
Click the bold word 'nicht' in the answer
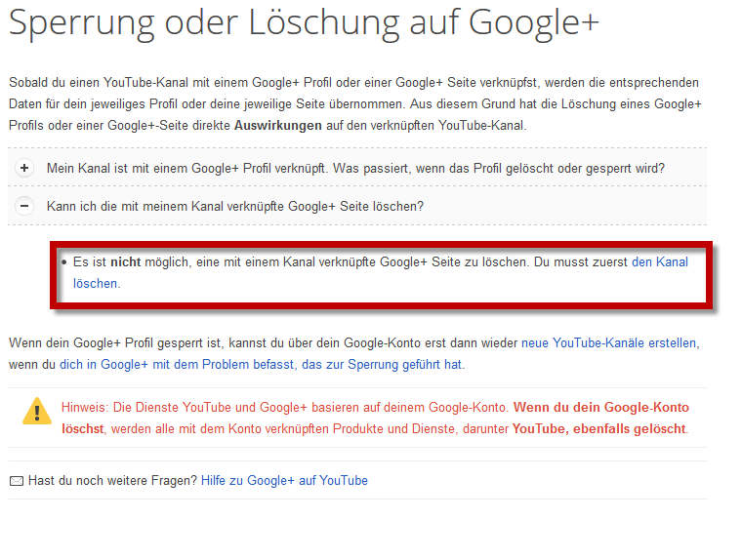[125, 262]
